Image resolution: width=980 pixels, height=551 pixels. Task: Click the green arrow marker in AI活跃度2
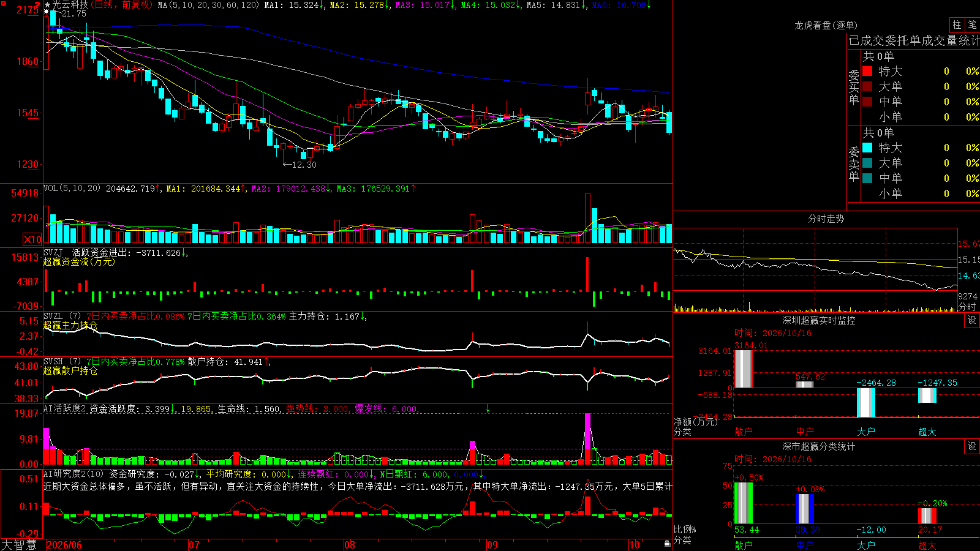tap(488, 408)
